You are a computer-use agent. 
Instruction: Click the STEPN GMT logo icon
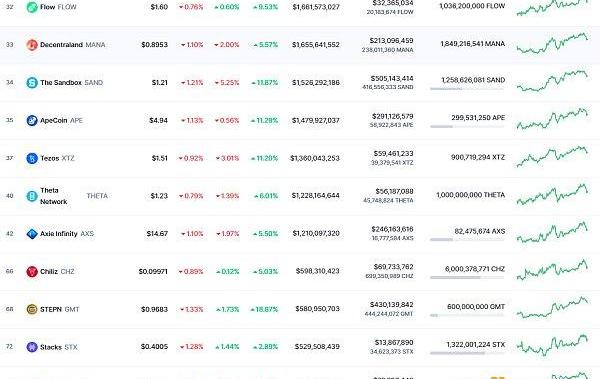(x=32, y=309)
